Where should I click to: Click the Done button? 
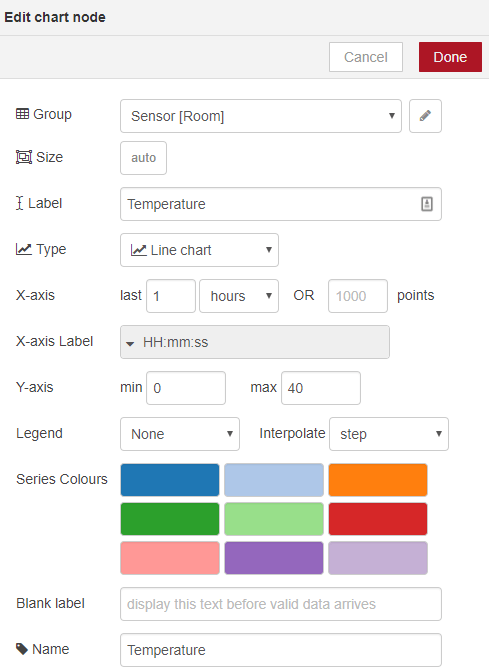coord(450,57)
